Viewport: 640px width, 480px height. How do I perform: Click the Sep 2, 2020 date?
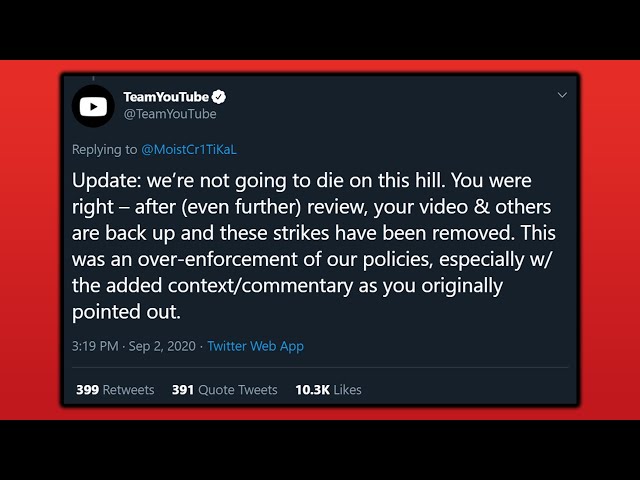pyautogui.click(x=162, y=346)
